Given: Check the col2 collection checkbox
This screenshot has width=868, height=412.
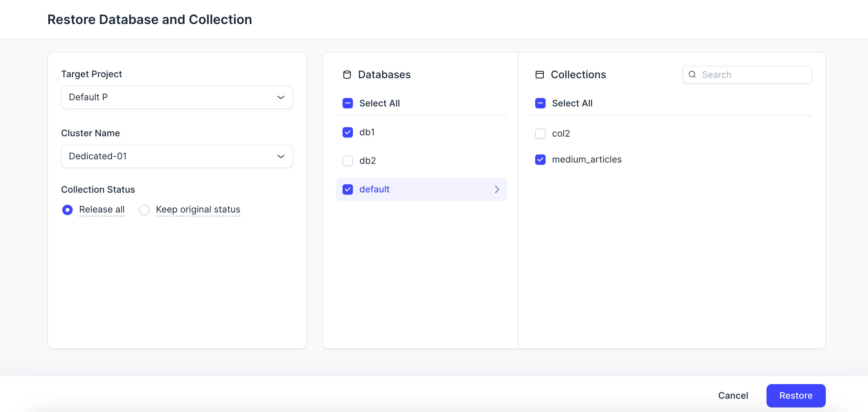Looking at the screenshot, I should click(540, 133).
